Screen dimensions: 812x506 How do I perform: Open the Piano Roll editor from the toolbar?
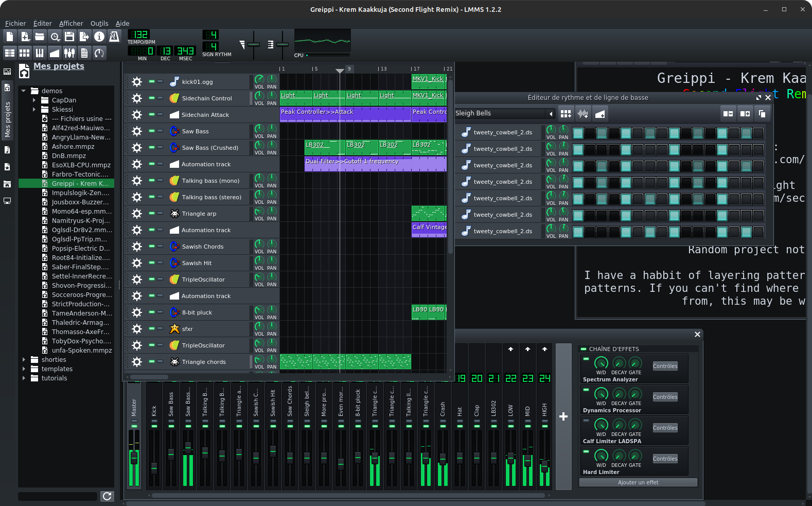[x=40, y=53]
